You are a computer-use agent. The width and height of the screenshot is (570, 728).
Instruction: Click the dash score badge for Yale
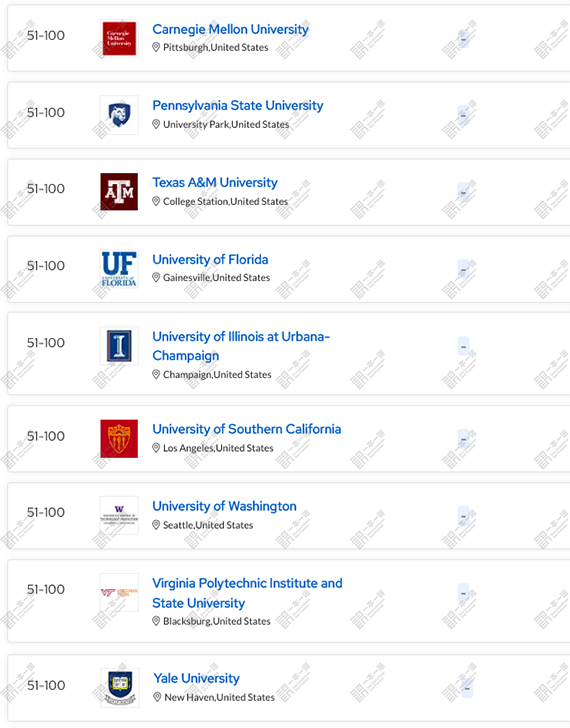pos(467,688)
